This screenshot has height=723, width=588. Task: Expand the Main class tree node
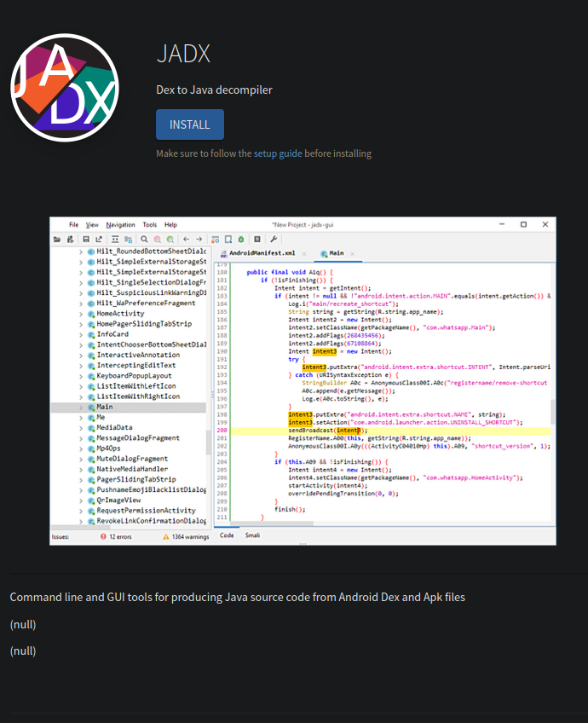(x=81, y=408)
